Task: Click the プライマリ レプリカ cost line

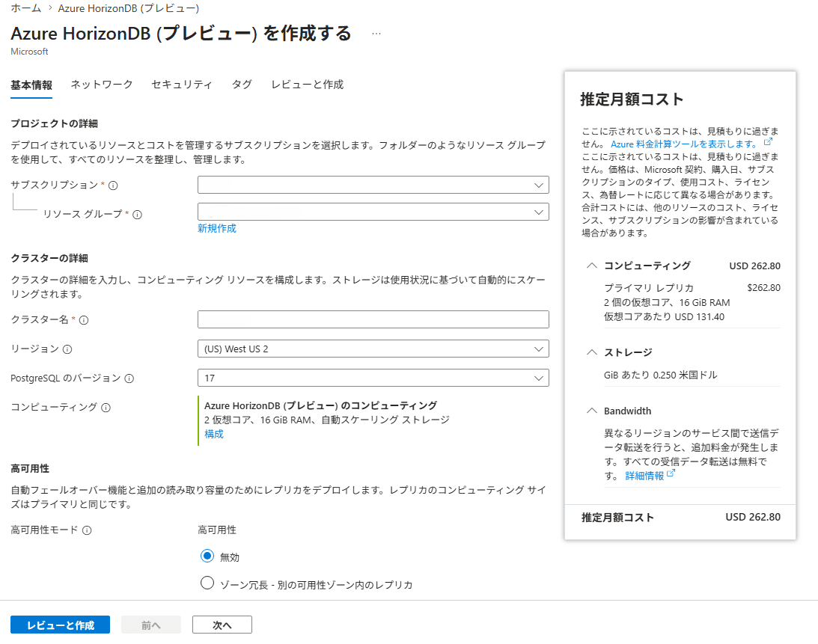Action: [x=692, y=288]
